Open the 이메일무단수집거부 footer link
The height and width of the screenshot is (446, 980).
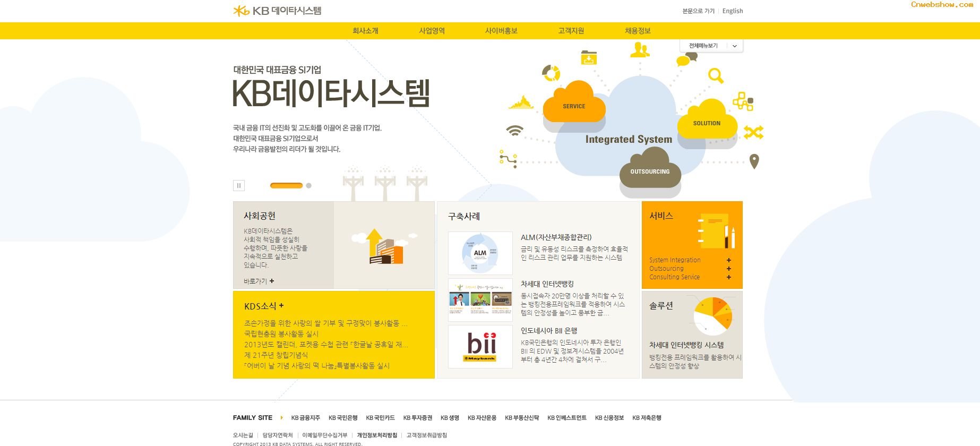(x=325, y=435)
